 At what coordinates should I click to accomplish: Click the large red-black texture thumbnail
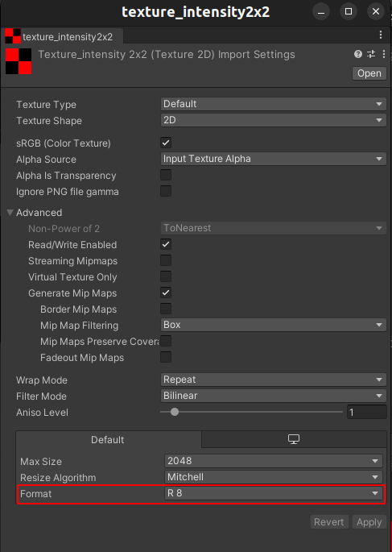tap(19, 61)
